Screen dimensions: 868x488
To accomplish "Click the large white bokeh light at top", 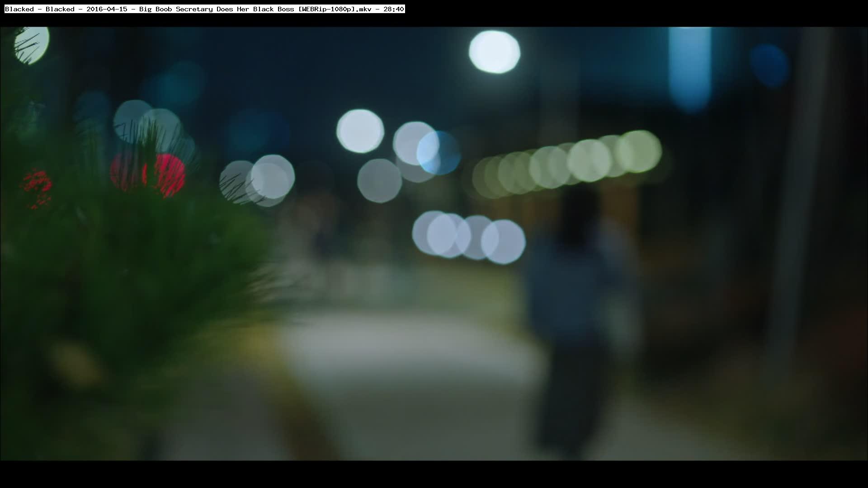I will 494,52.
